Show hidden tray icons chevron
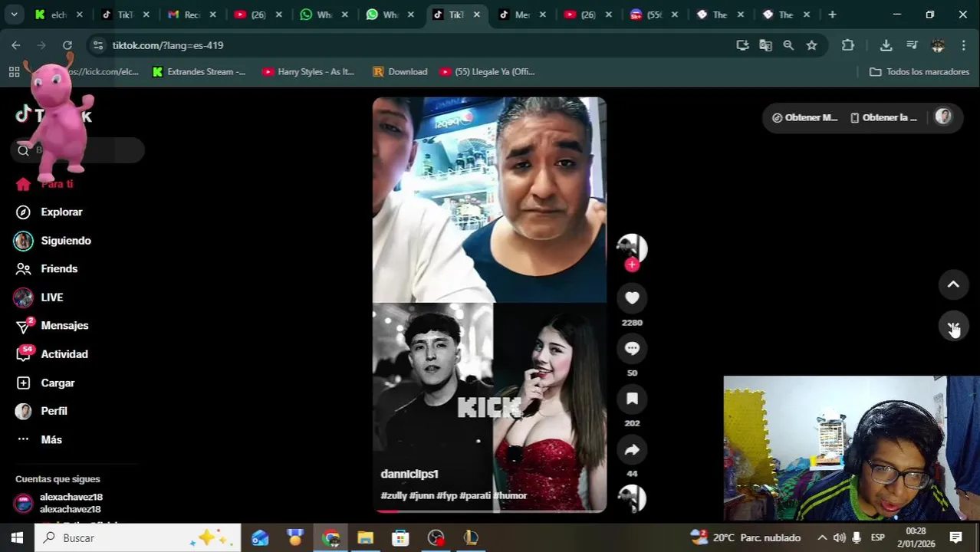This screenshot has height=552, width=980. click(x=822, y=538)
